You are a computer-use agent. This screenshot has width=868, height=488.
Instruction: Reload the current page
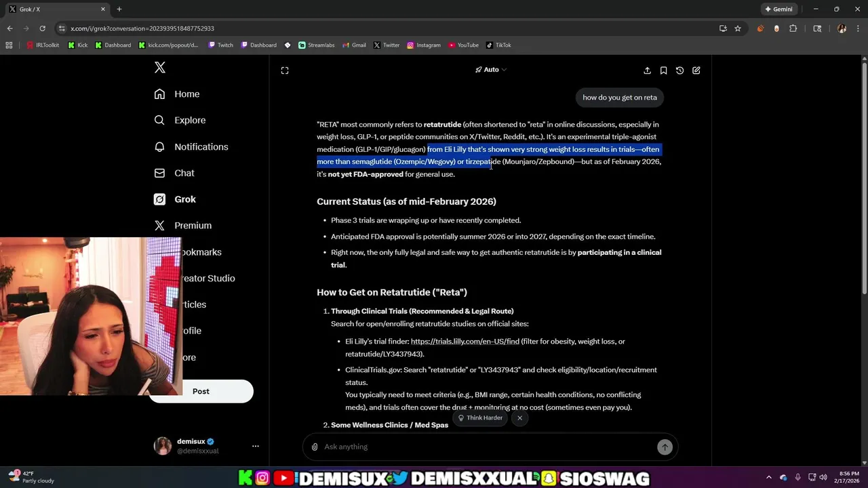pyautogui.click(x=42, y=28)
